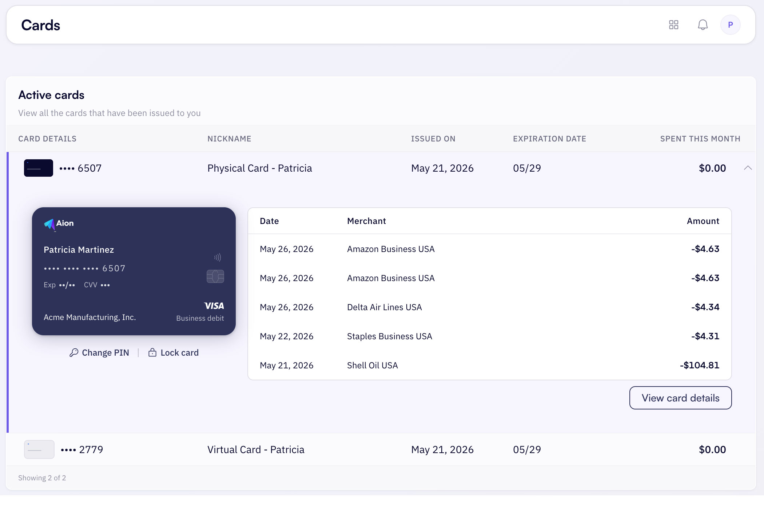Click the CARD DETAILS column header
Image resolution: width=764 pixels, height=532 pixels.
coord(47,139)
